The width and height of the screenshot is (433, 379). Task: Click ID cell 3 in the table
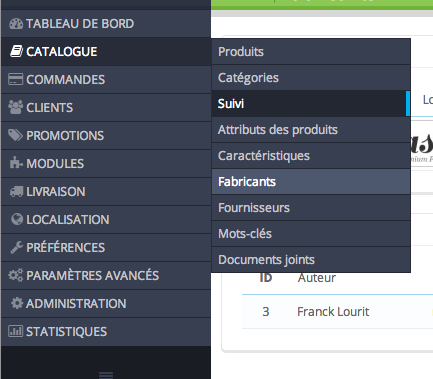pos(266,312)
